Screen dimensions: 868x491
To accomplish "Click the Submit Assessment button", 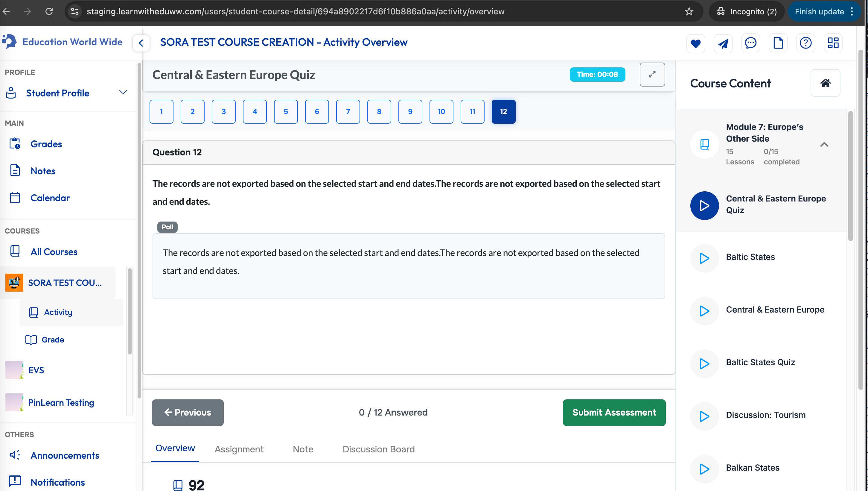I will pos(614,413).
